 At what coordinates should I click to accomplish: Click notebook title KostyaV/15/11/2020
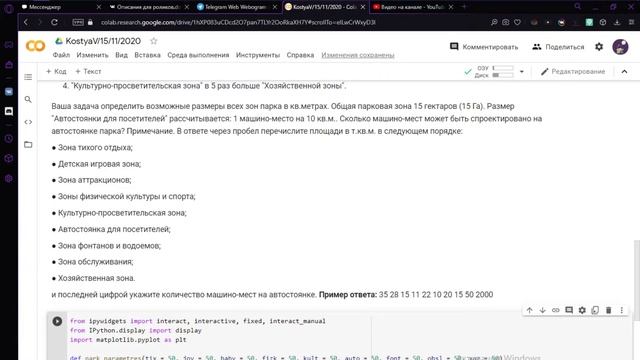[103, 41]
